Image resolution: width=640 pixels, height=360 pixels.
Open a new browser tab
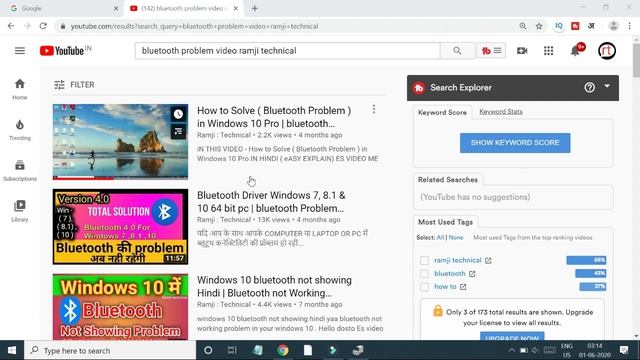(254, 8)
